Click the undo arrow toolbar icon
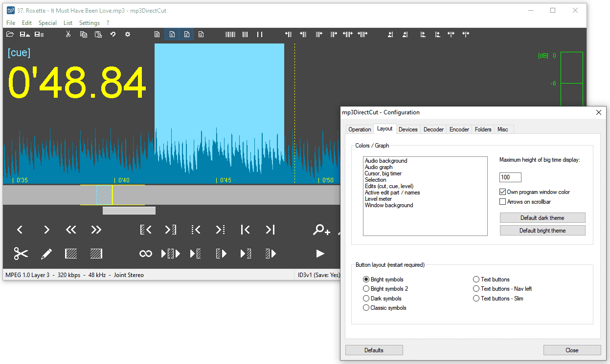Viewport: 610px width, 364px height. tap(113, 34)
